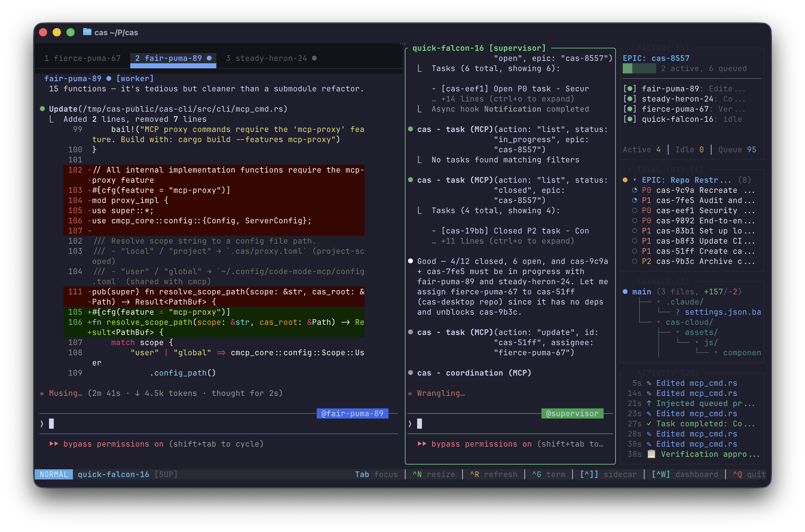The width and height of the screenshot is (805, 532).
Task: Toggle the quick-falcon-16 indicator in Factory list
Action: click(630, 119)
